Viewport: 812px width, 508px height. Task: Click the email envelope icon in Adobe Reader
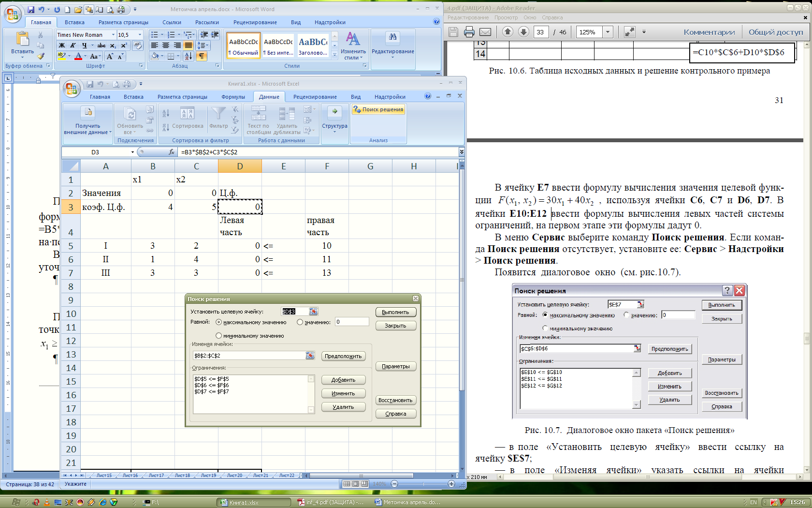click(485, 32)
